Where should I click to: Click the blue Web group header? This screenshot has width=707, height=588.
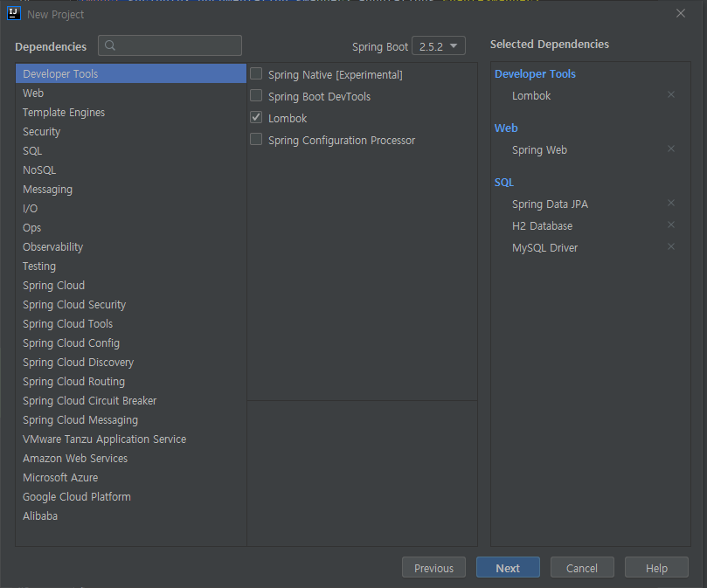(506, 128)
